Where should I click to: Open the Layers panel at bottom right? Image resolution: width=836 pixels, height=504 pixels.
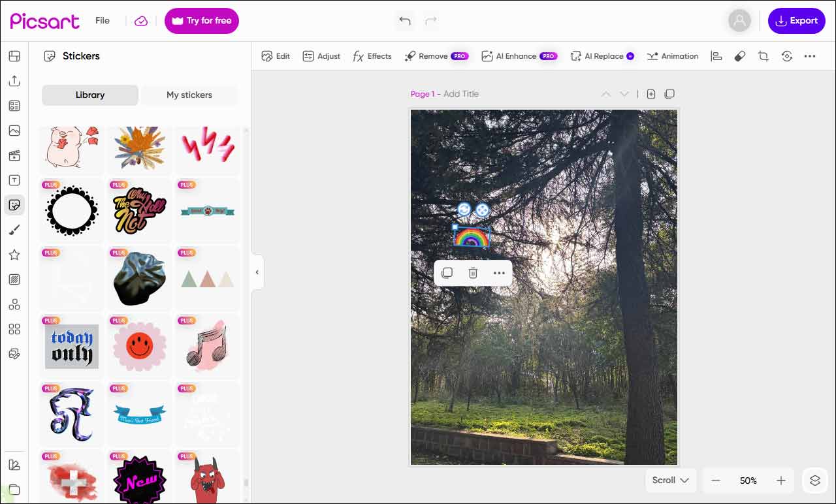[x=814, y=480]
